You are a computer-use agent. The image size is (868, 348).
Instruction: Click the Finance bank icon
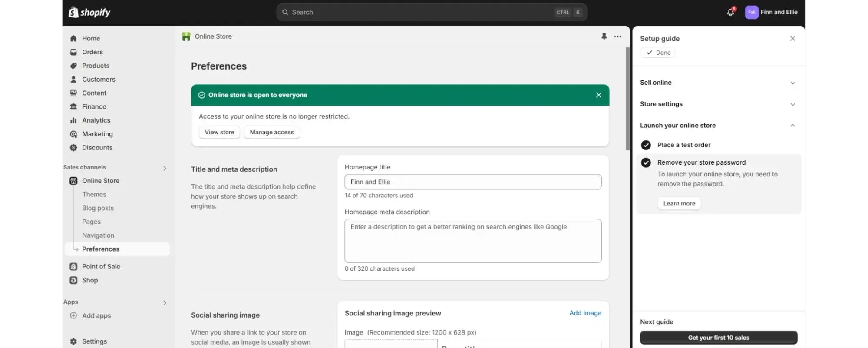tap(73, 106)
